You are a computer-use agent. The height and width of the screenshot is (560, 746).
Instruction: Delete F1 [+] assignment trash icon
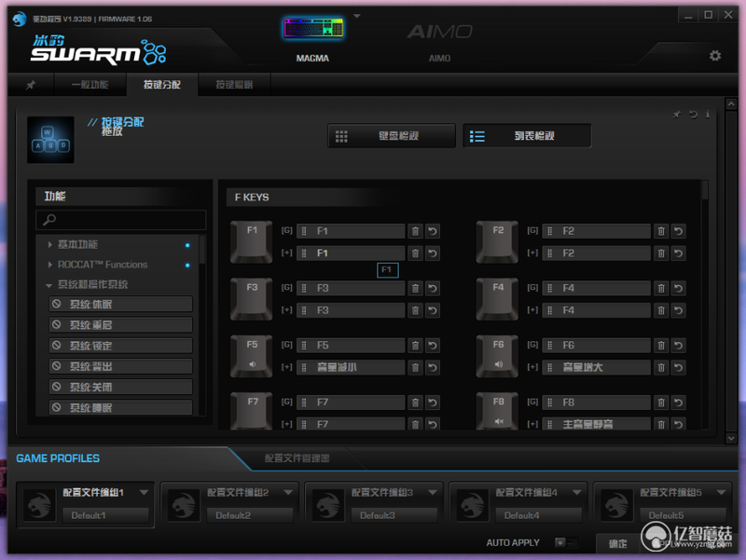[415, 253]
